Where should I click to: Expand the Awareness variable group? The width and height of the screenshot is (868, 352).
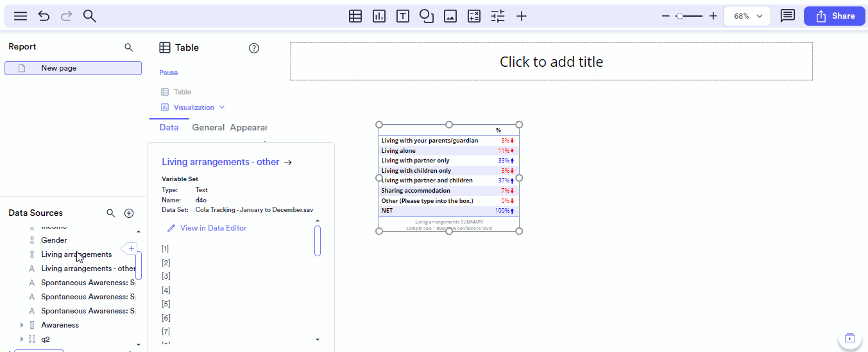point(22,325)
